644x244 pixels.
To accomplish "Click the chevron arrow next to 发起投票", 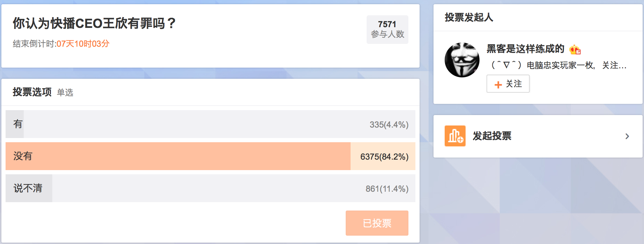I will pos(627,136).
